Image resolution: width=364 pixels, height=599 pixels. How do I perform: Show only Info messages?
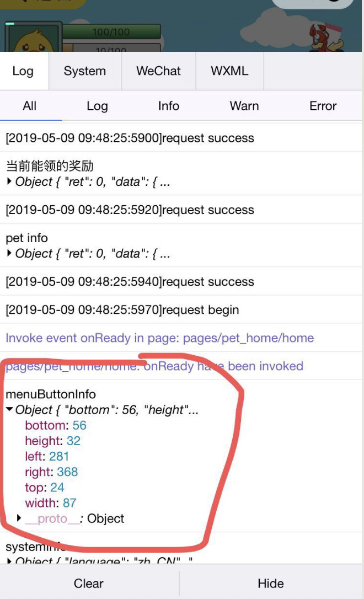pyautogui.click(x=168, y=106)
